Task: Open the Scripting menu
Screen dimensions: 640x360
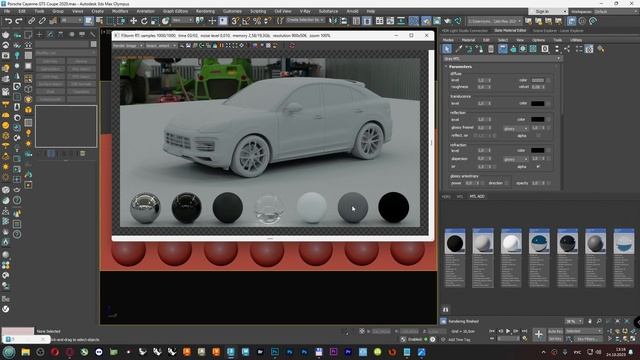Action: tap(258, 11)
